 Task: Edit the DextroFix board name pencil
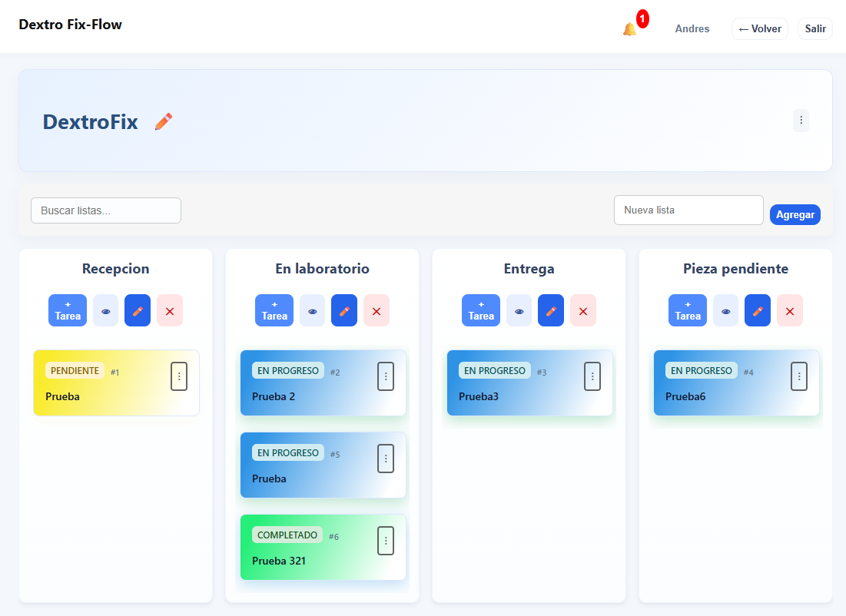coord(164,122)
